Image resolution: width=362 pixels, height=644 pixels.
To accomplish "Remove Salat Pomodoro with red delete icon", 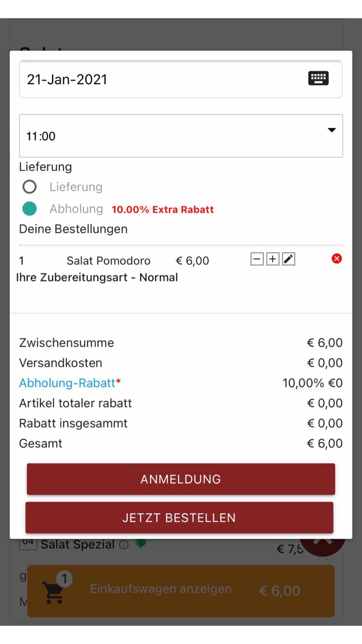I will coord(337,258).
